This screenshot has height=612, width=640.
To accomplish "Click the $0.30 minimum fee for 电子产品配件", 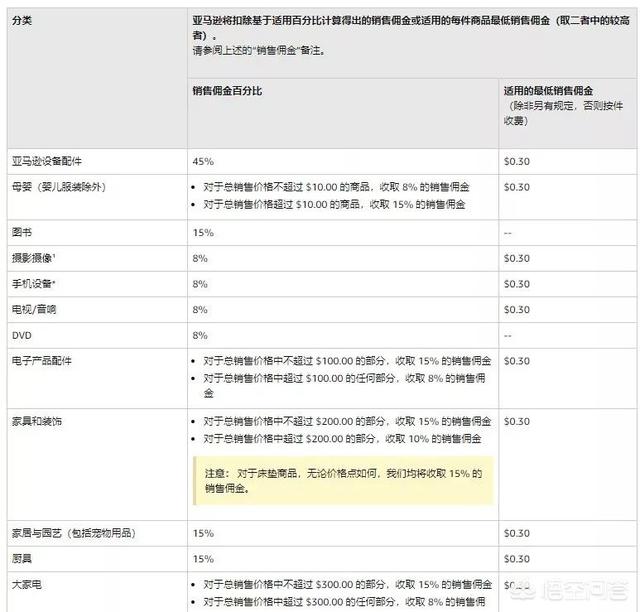I will (517, 361).
